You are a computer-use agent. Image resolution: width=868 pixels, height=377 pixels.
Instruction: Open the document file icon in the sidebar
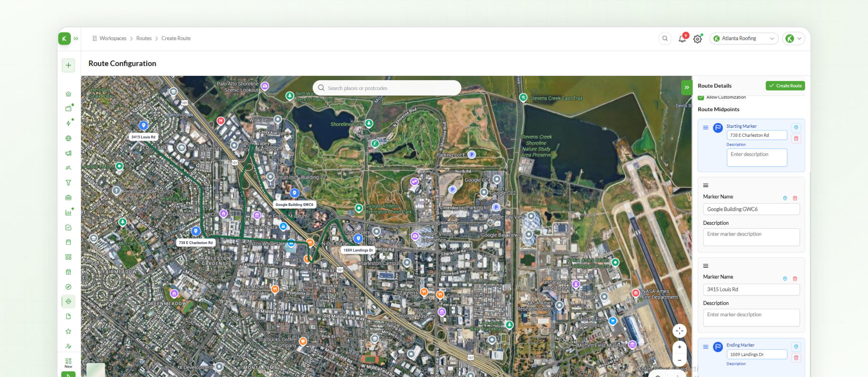point(68,316)
